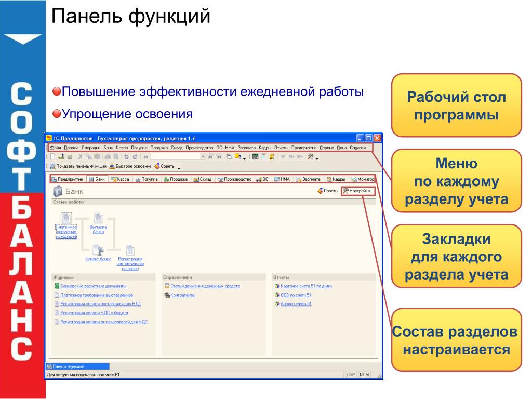Click the Настройка... button
The height and width of the screenshot is (399, 532).
358,191
